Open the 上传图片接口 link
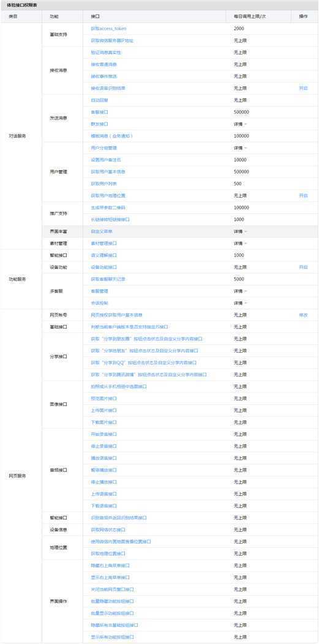 point(103,410)
